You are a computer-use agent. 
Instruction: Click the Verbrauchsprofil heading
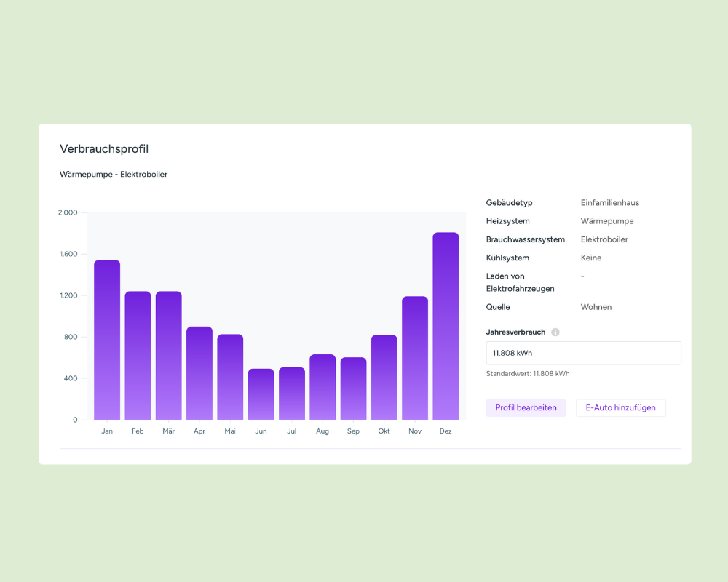(x=104, y=149)
